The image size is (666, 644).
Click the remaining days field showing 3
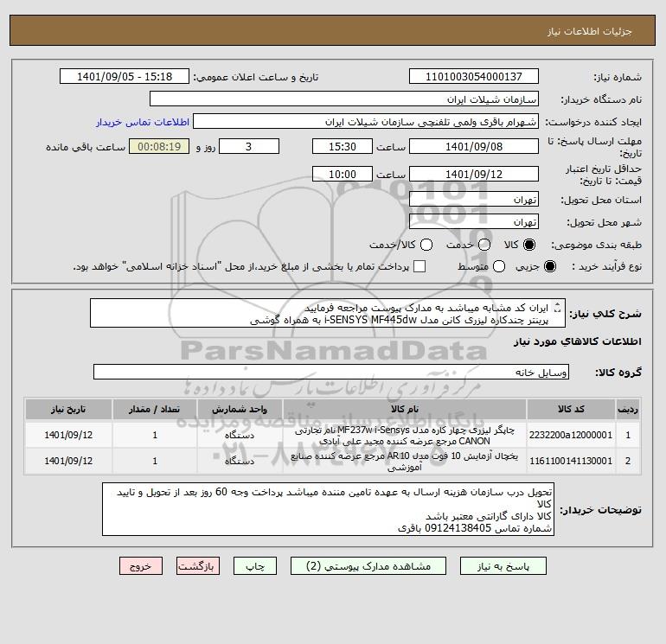pos(249,146)
